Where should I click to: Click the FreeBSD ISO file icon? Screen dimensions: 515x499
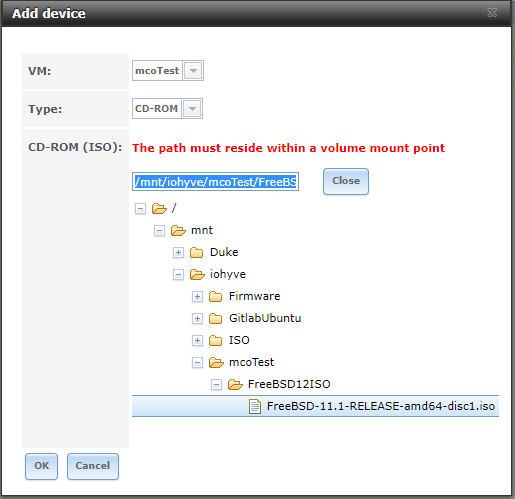pos(255,407)
